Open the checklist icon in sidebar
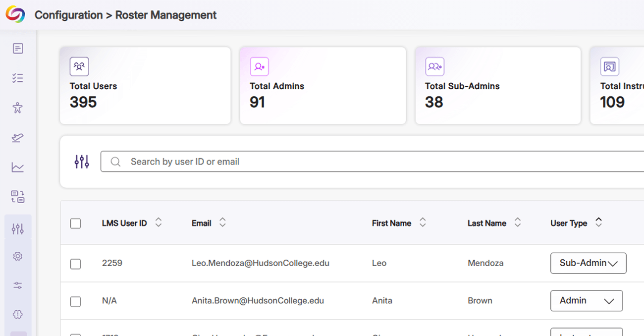The image size is (644, 336). tap(18, 78)
